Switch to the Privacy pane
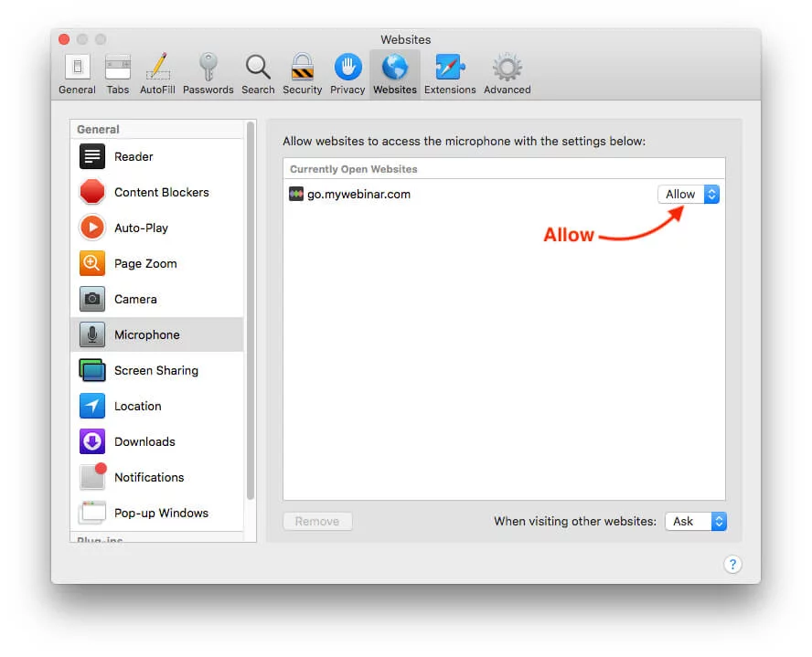 point(347,74)
